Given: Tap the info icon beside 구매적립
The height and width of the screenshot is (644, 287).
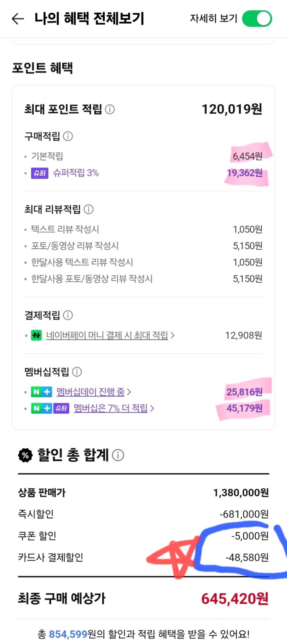Looking at the screenshot, I should click(x=68, y=136).
